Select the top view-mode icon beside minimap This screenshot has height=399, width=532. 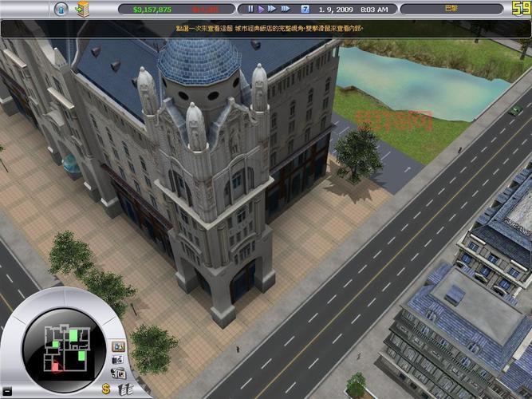coord(118,346)
